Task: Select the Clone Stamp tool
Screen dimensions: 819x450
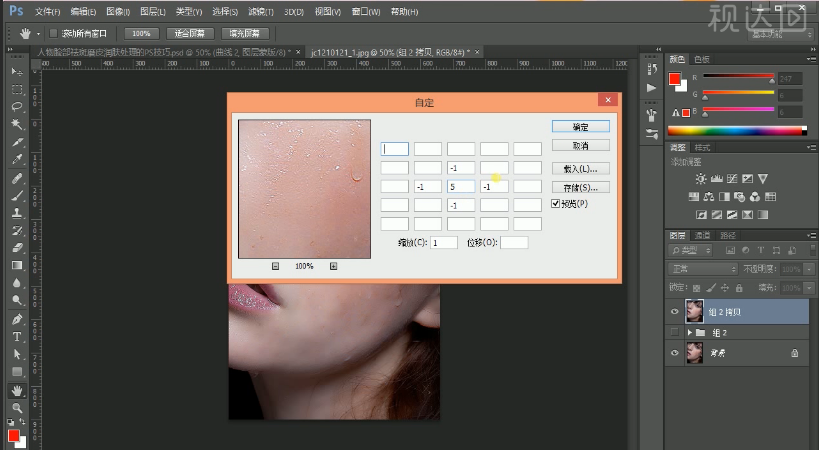Action: [17, 213]
